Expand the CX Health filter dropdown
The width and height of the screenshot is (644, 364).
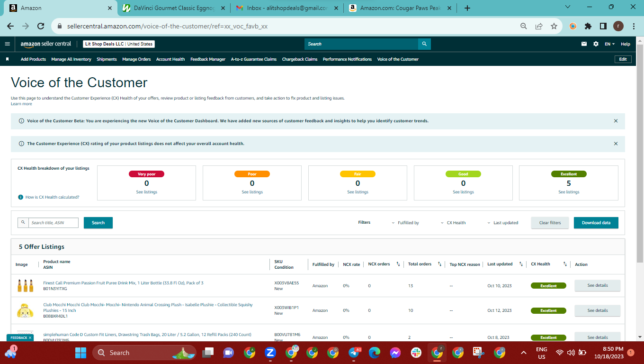point(453,223)
